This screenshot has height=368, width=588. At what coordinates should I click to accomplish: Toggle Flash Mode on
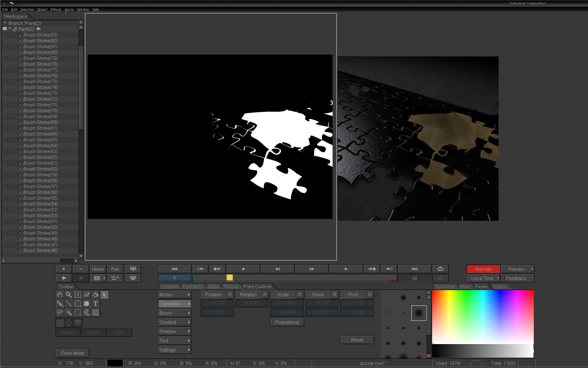point(72,353)
